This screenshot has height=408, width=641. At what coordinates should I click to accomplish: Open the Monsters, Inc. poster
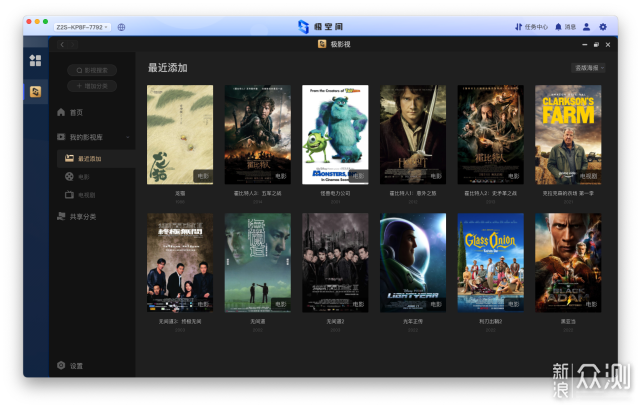(x=335, y=135)
